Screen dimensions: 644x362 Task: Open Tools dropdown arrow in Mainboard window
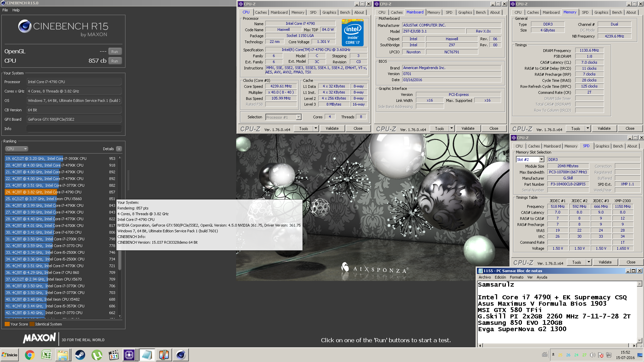(451, 128)
